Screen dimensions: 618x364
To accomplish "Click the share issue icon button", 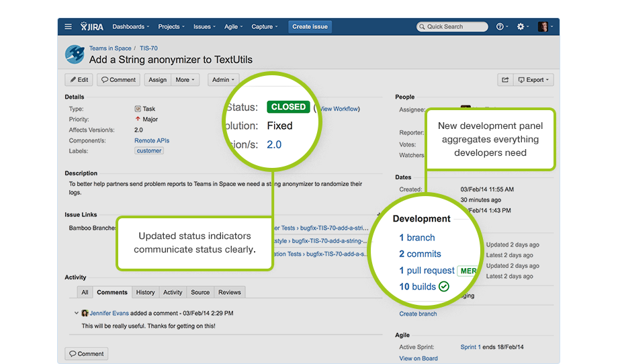I will pos(505,80).
